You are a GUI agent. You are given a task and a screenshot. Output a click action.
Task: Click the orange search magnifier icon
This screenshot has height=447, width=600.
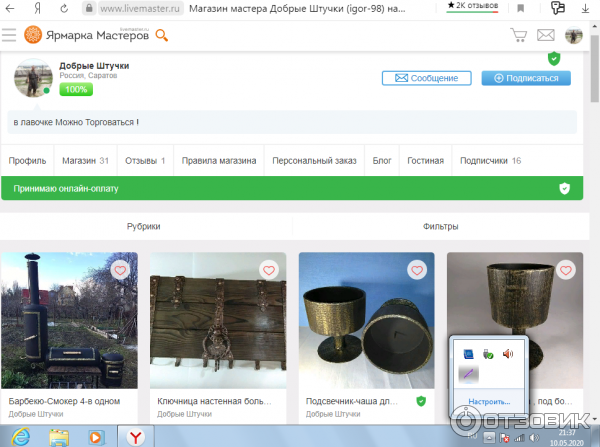pyautogui.click(x=162, y=36)
